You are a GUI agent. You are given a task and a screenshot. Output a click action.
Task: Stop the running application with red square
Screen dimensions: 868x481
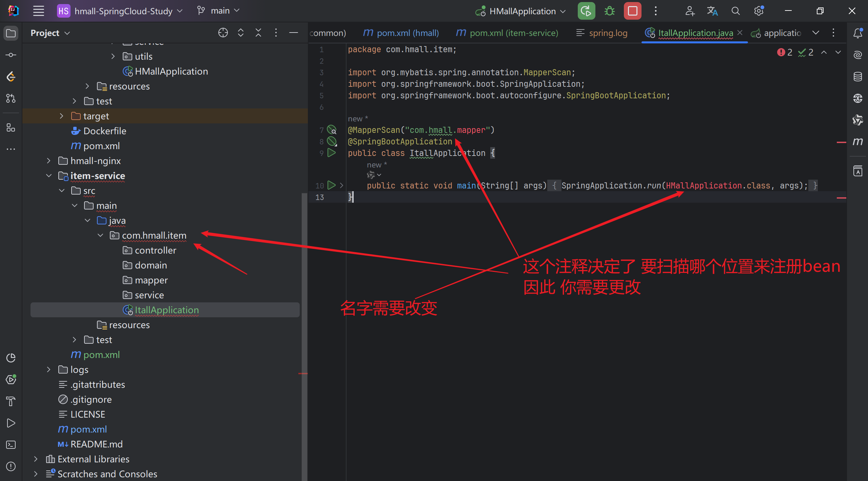632,11
